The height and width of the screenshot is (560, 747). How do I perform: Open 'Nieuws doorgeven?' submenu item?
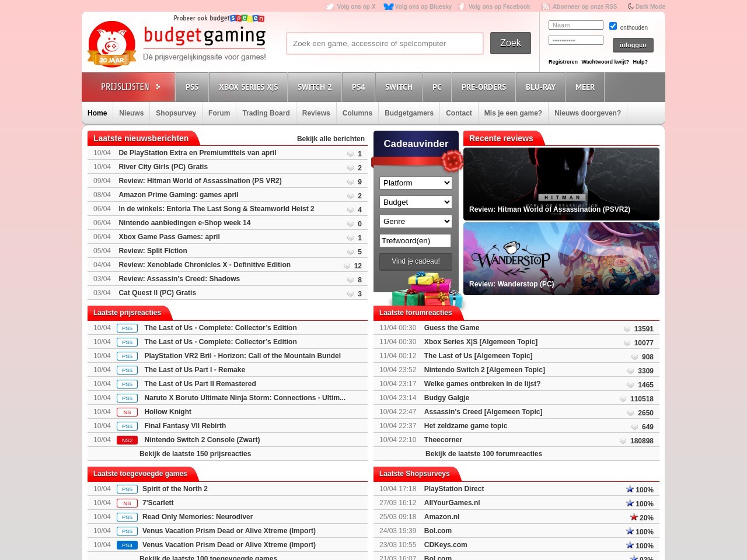coord(588,113)
